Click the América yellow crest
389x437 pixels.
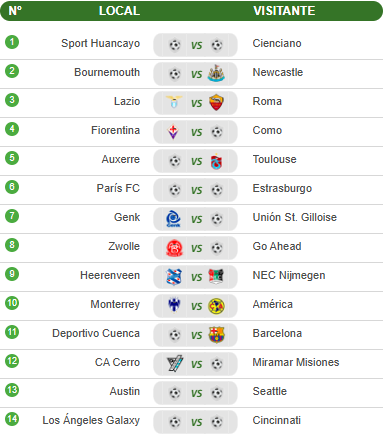[216, 306]
